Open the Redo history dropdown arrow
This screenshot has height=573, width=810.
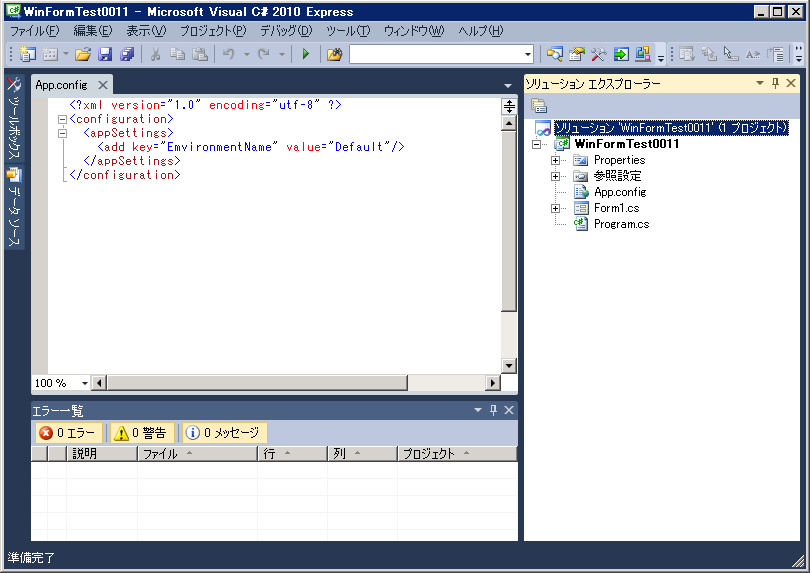coord(282,54)
